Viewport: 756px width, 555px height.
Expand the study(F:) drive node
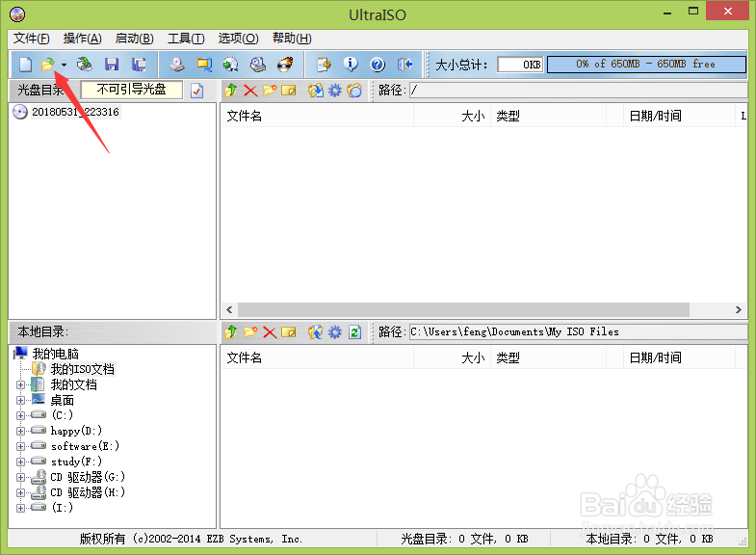click(x=21, y=462)
